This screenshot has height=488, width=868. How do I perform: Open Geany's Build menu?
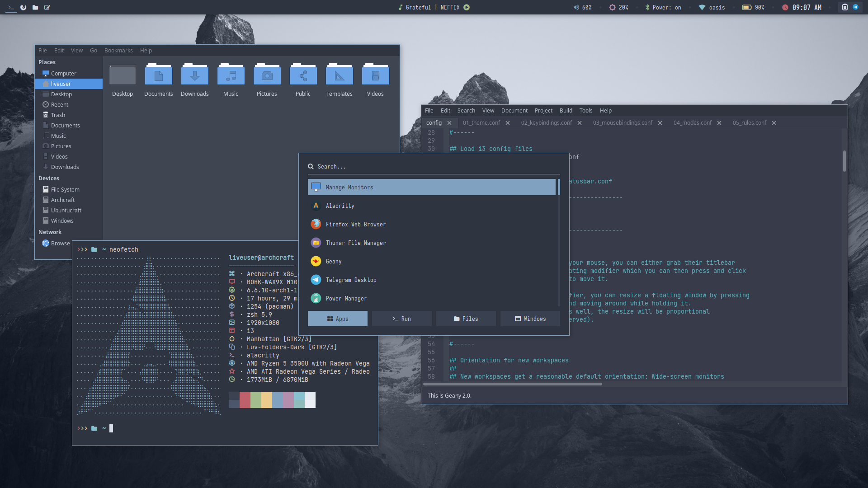[x=566, y=111]
